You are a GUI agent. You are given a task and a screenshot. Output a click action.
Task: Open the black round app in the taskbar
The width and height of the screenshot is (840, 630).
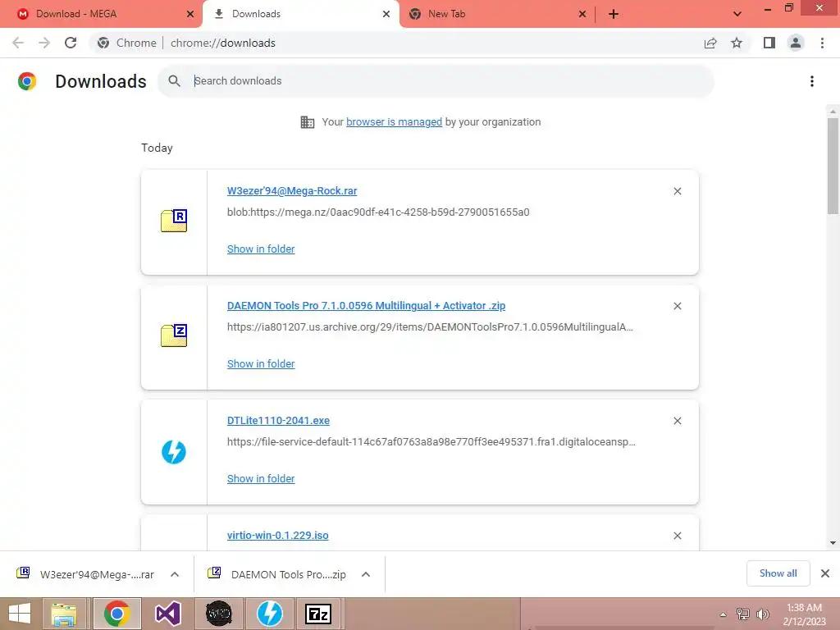click(x=218, y=614)
